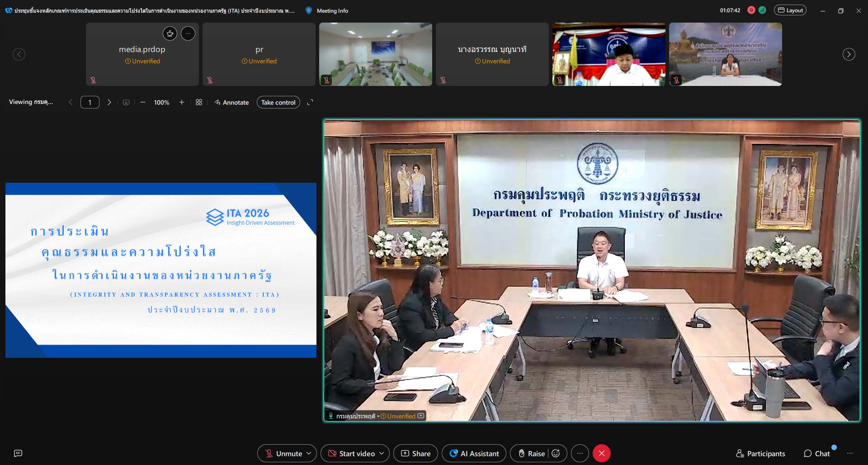Click Take control button
This screenshot has width=868, height=465.
click(x=278, y=102)
